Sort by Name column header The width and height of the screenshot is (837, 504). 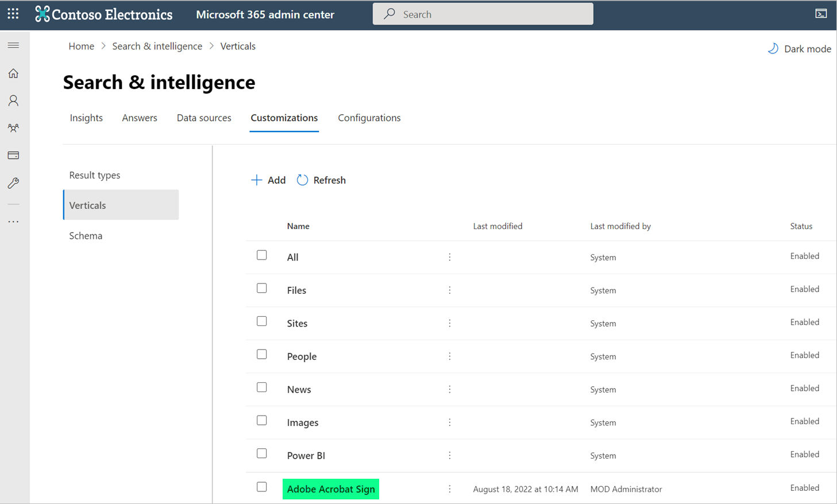(x=298, y=226)
